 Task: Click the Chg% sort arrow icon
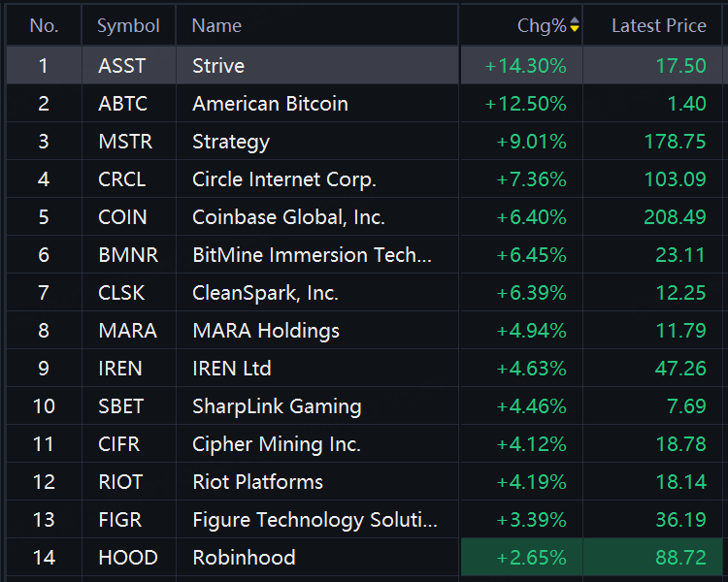575,25
